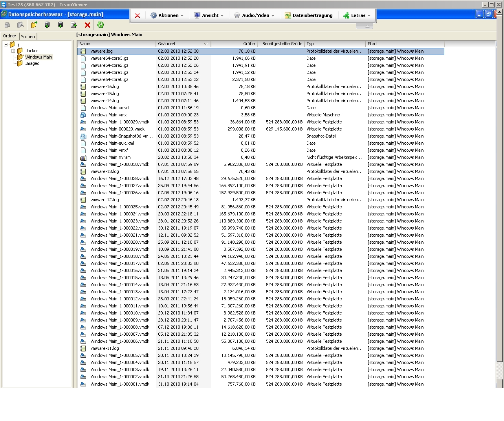Click the upload file to datastore icon
Viewport: 504px width, 421px height.
pyautogui.click(x=47, y=25)
